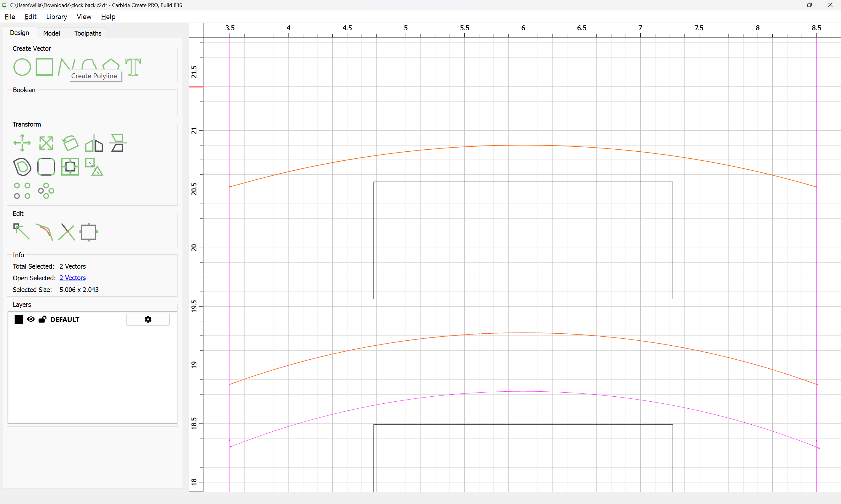Open DEFAULT layer settings gear
The image size is (841, 504).
pyautogui.click(x=148, y=319)
